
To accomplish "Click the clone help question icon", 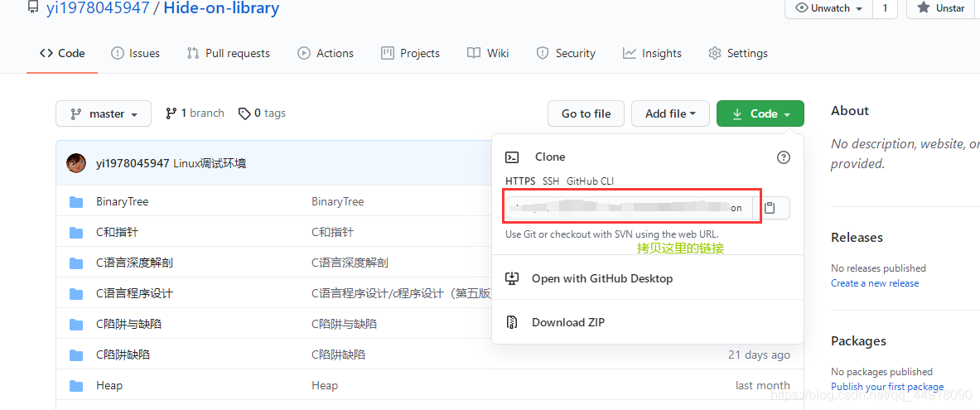I will click(x=783, y=157).
